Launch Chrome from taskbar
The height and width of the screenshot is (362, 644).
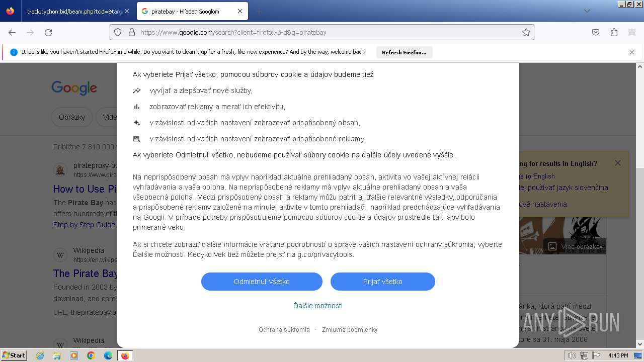[91, 355]
